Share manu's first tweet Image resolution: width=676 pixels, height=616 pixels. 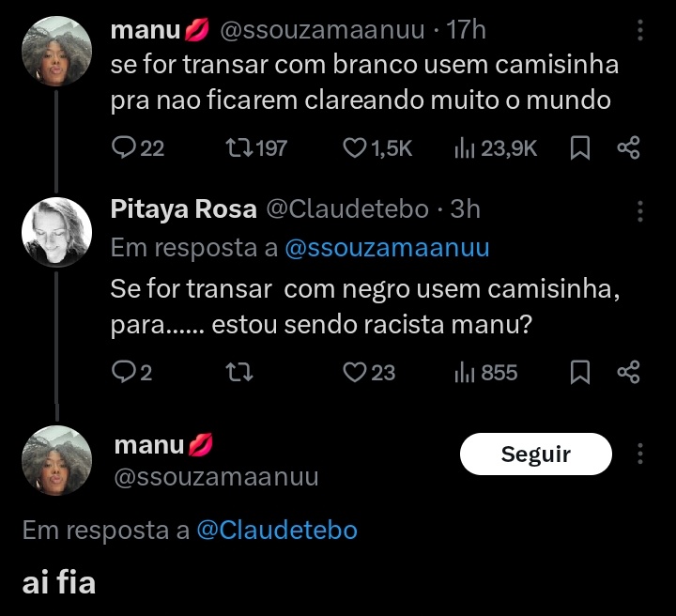(x=628, y=147)
